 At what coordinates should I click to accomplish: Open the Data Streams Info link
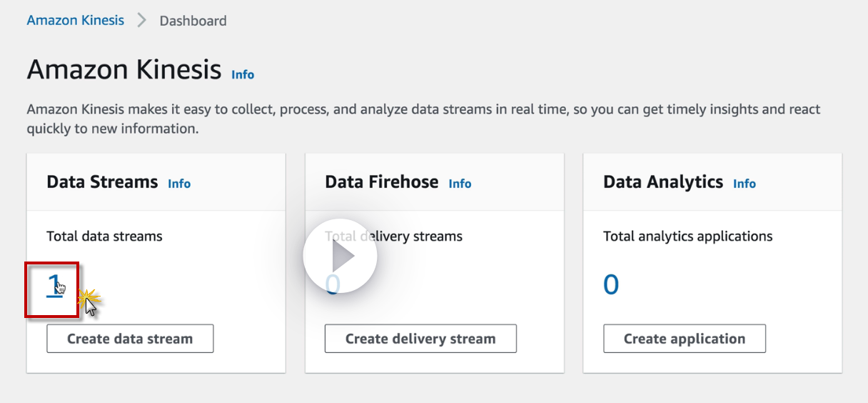179,184
